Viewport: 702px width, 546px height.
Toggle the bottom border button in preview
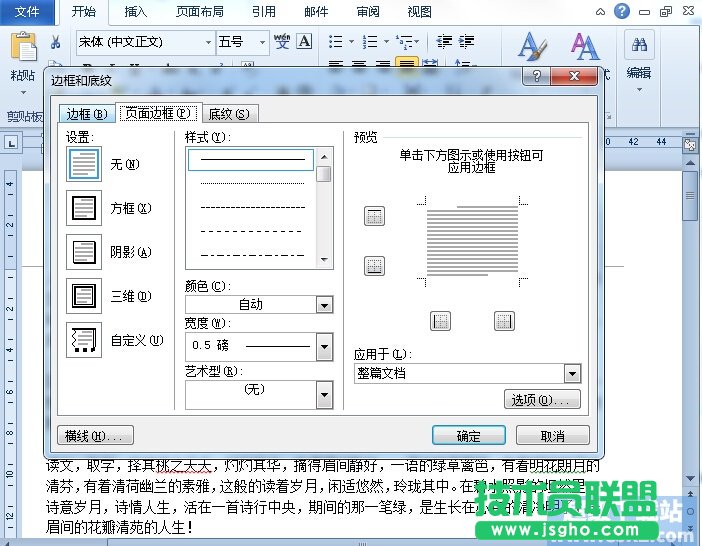(x=374, y=266)
